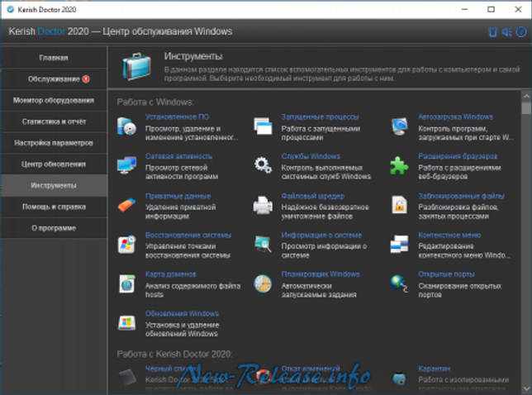
Task: Click the Расширения браузеров link
Action: coord(458,156)
